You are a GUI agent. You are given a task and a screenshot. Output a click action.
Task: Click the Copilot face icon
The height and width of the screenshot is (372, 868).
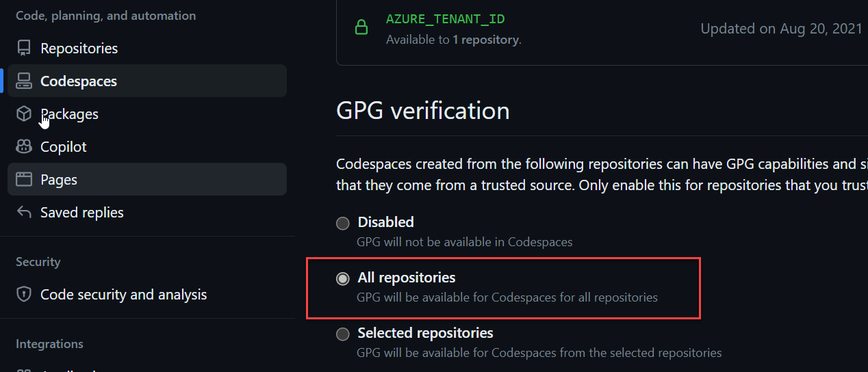24,147
